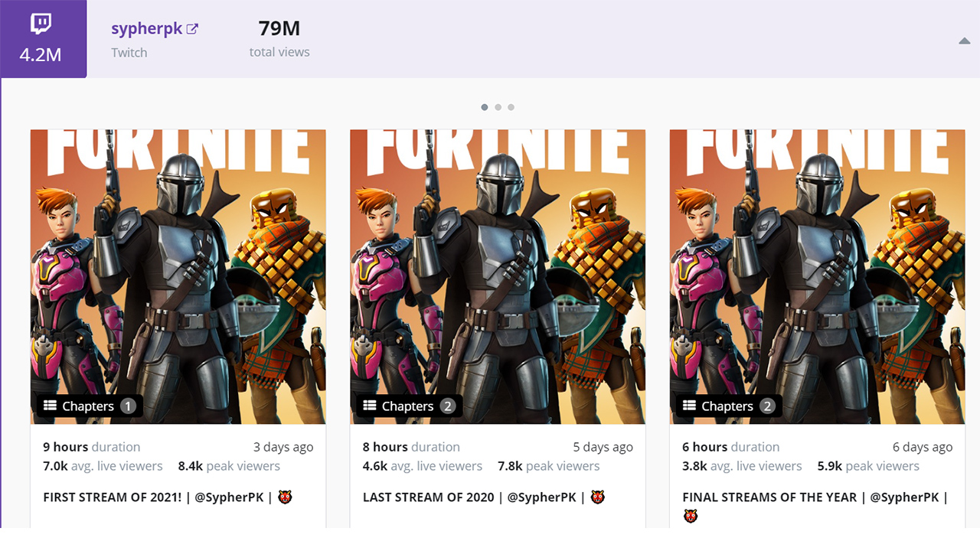Go to the second carousel page dot
This screenshot has height=551, width=980.
tap(498, 107)
